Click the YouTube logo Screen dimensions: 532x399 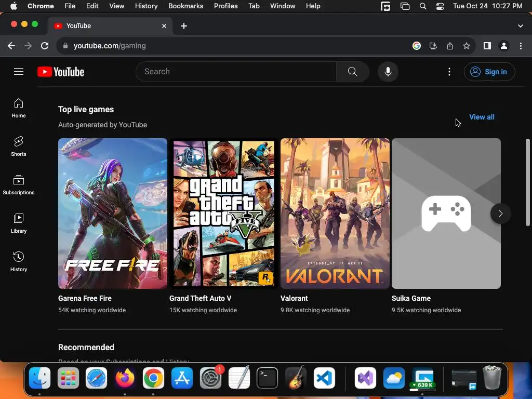61,72
